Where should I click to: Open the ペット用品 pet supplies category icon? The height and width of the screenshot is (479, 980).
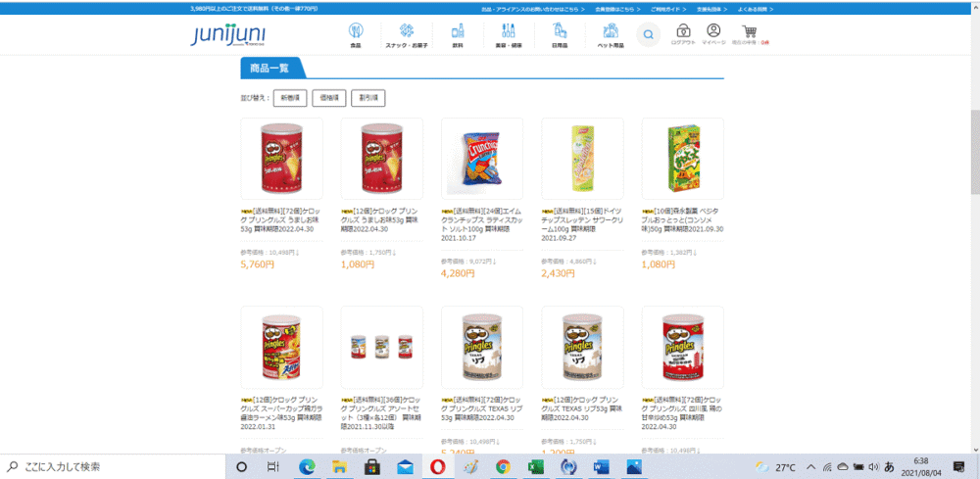[611, 30]
